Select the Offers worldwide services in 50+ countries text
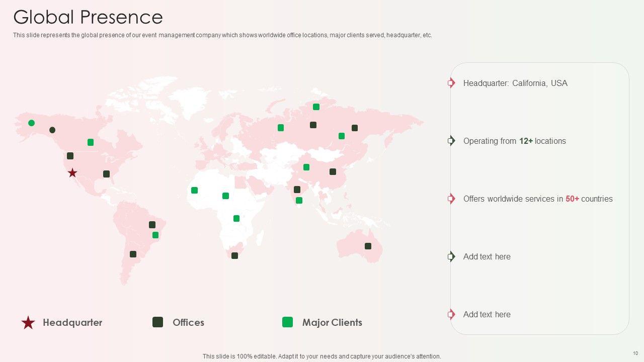Image resolution: width=644 pixels, height=362 pixels. tap(538, 199)
